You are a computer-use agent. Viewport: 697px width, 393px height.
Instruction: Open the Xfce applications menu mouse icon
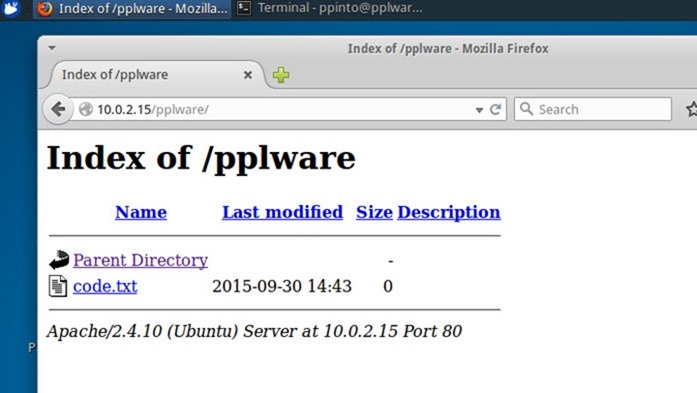coord(11,8)
